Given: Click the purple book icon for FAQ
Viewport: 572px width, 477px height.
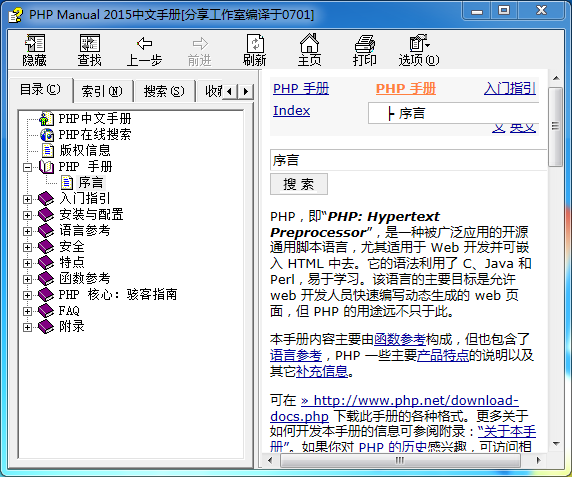Looking at the screenshot, I should click(x=46, y=311).
